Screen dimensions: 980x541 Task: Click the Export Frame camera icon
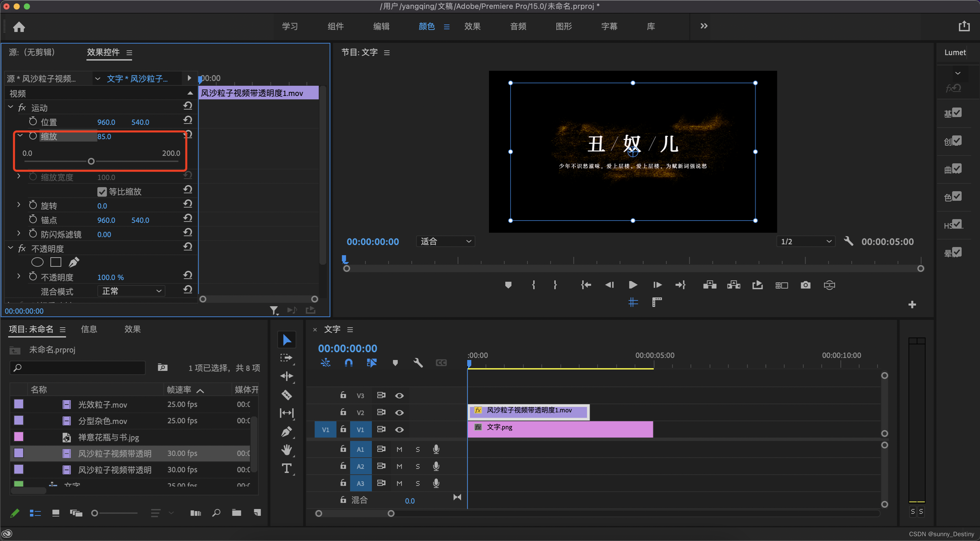tap(805, 285)
